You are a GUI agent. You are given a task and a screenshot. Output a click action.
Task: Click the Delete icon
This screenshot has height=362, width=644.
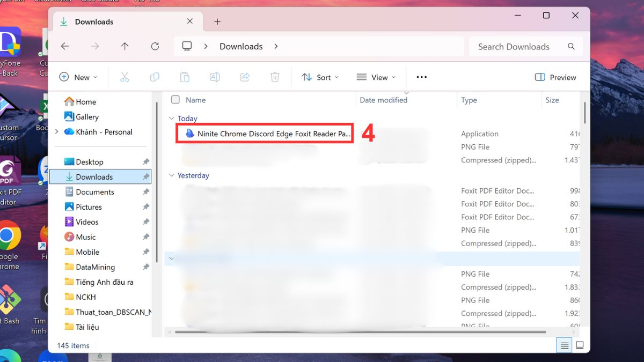(275, 77)
